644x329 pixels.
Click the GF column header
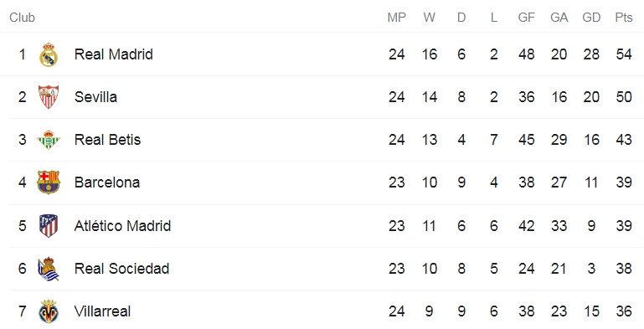[x=527, y=18]
